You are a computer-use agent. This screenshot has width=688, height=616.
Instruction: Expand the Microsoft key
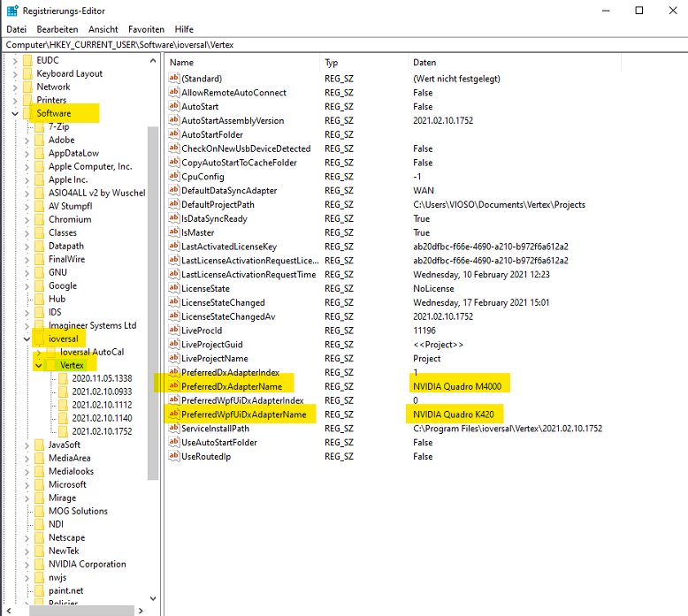(27, 485)
